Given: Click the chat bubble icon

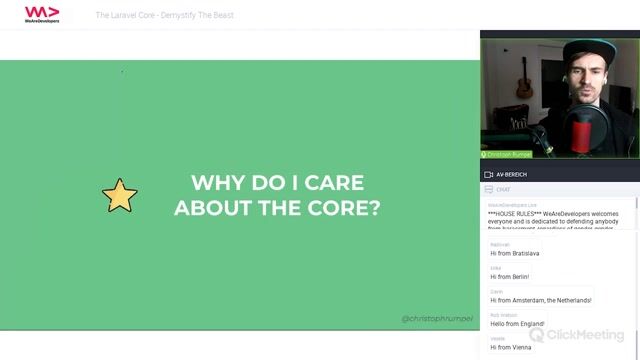Looking at the screenshot, I should [x=489, y=189].
